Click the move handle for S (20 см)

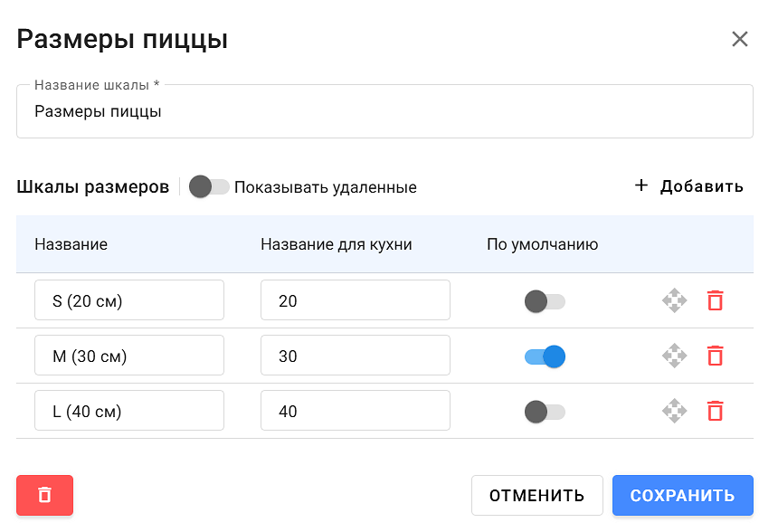674,300
